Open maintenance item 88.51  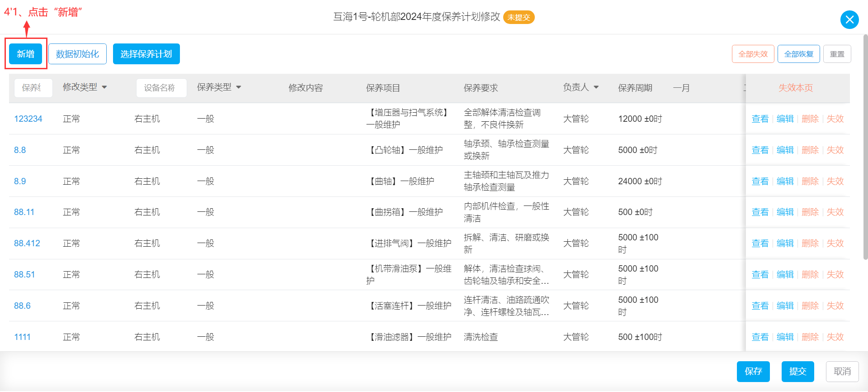tap(24, 274)
